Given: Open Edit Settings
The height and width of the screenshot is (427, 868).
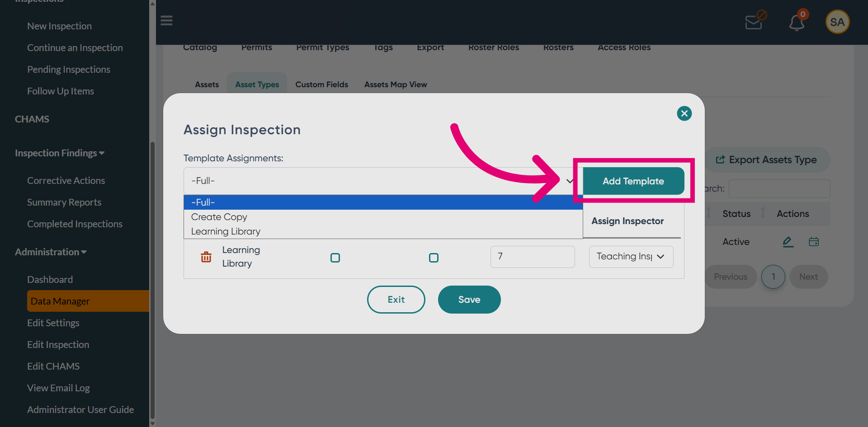Looking at the screenshot, I should click(53, 323).
